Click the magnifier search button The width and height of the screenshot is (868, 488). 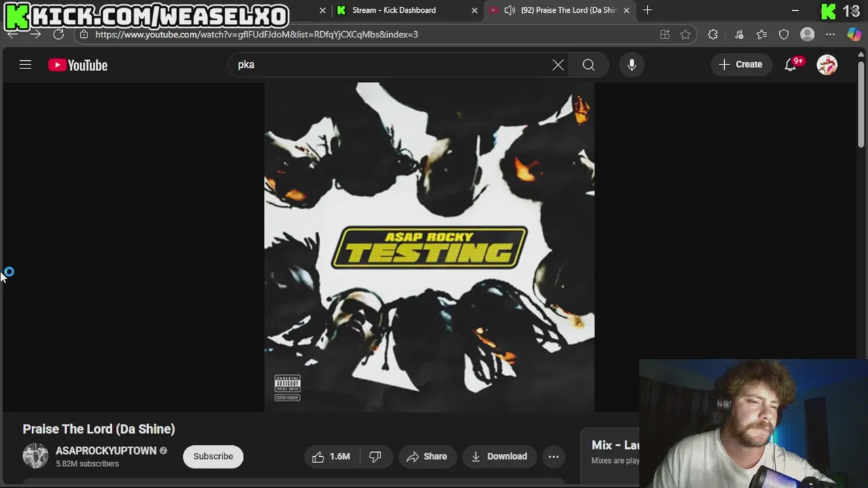(x=589, y=65)
